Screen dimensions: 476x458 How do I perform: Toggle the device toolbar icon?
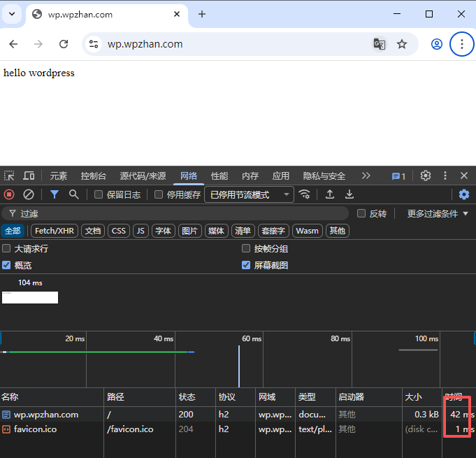click(29, 176)
